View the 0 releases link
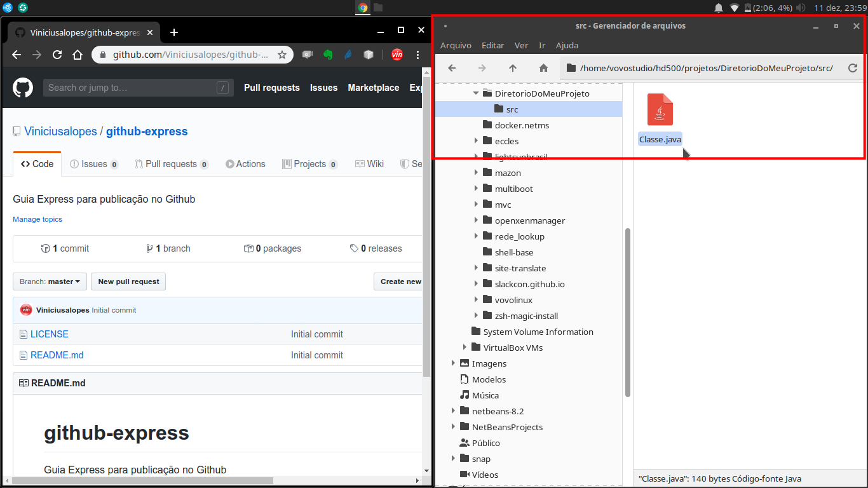Image resolution: width=868 pixels, height=488 pixels. (x=376, y=248)
